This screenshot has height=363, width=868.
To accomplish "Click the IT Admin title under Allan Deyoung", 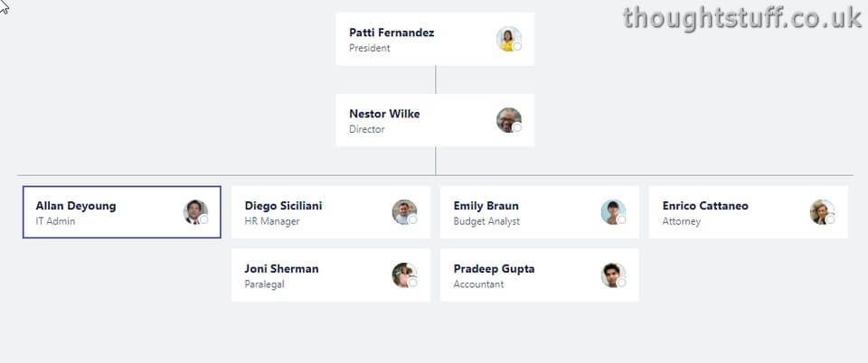I will 55,221.
